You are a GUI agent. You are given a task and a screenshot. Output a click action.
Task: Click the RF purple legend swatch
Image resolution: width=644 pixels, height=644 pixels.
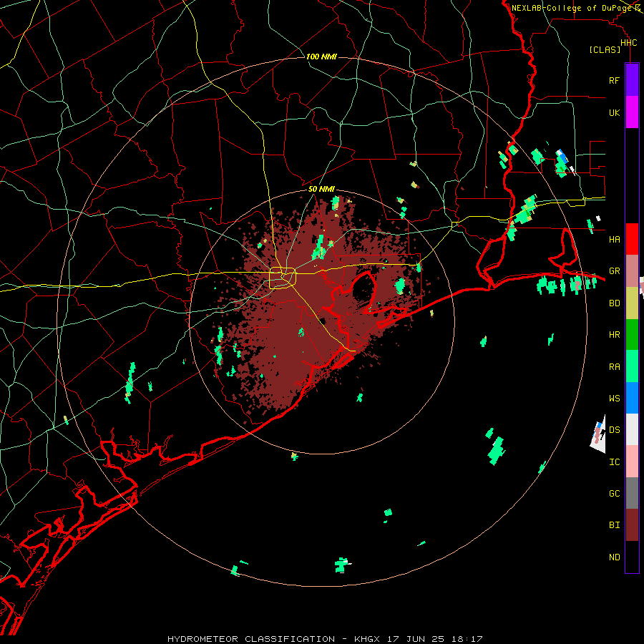[x=632, y=80]
